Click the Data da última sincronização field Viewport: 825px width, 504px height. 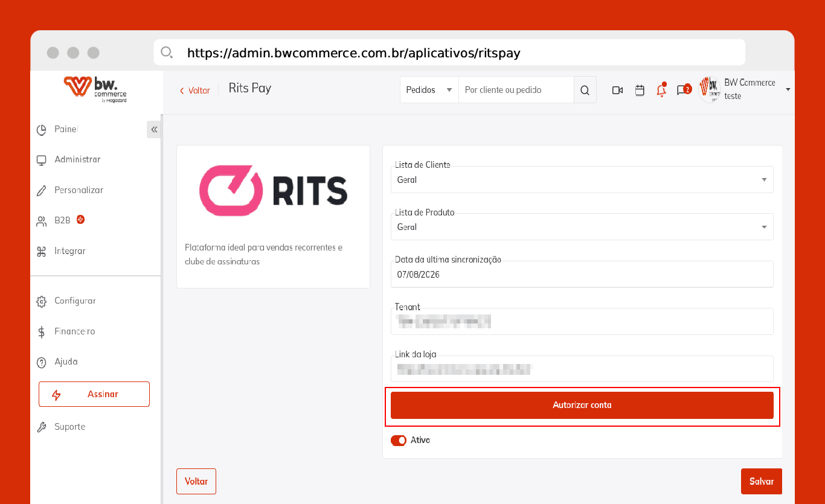582,275
